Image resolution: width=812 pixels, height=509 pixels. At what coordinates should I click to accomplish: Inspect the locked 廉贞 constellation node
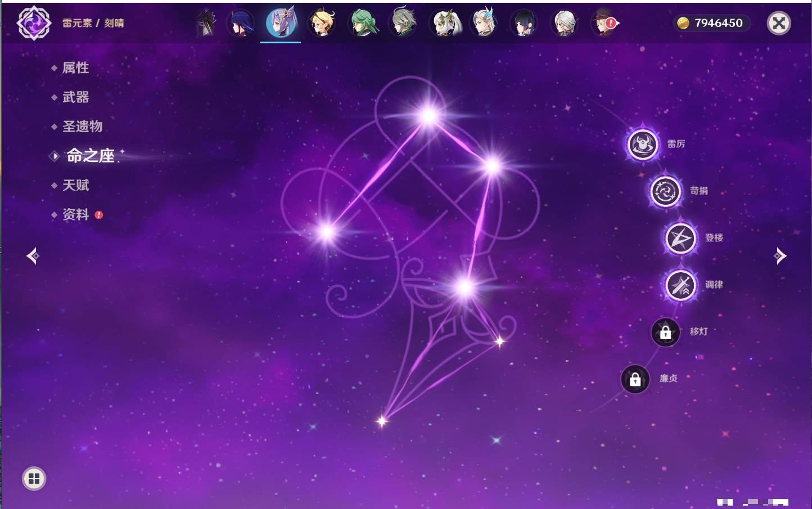pos(635,380)
